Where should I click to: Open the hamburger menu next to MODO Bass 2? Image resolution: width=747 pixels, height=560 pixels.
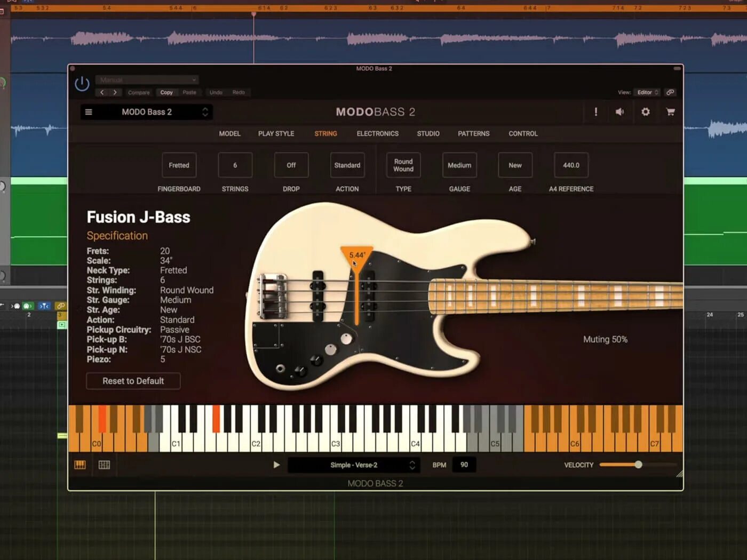click(x=89, y=112)
